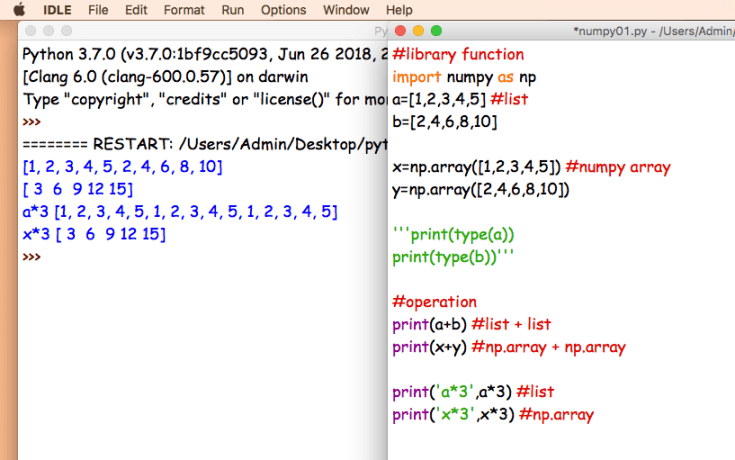The width and height of the screenshot is (735, 460).
Task: Expand the Format menu
Action: [x=184, y=10]
